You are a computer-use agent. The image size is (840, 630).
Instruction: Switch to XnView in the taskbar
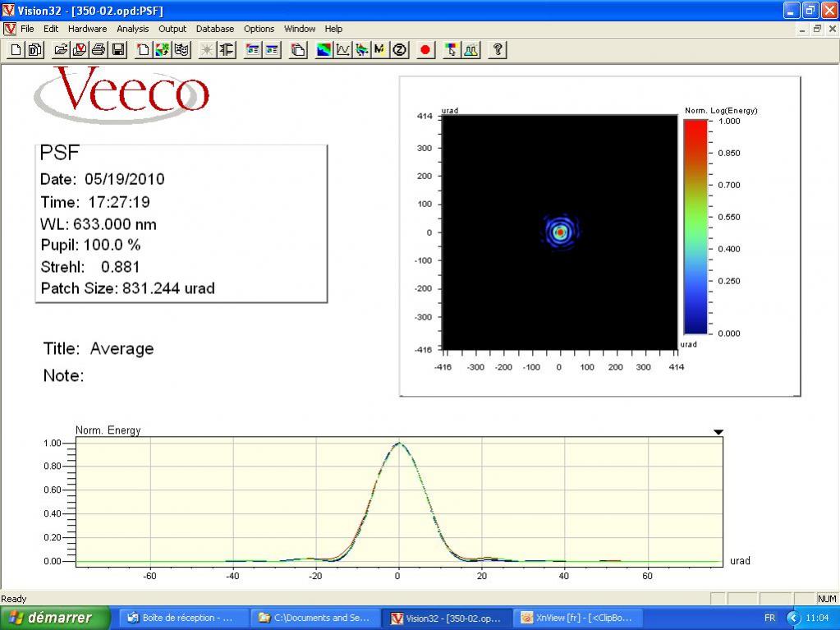[x=578, y=618]
